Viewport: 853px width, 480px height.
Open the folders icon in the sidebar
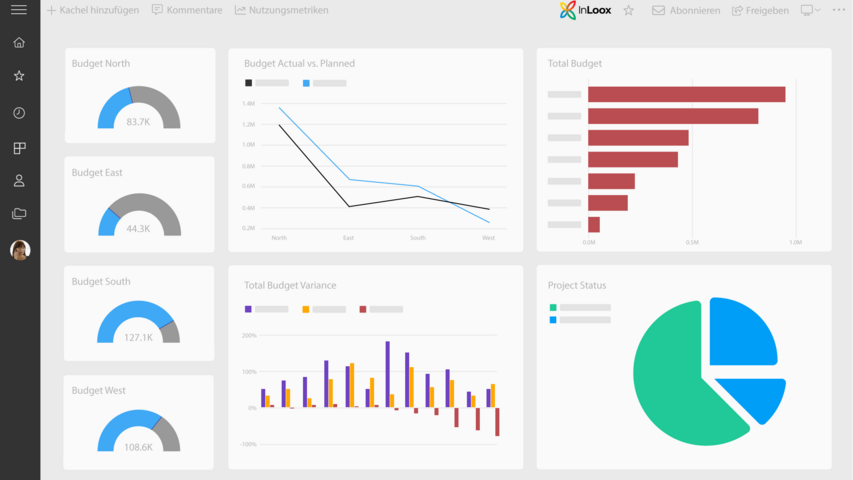pos(19,214)
